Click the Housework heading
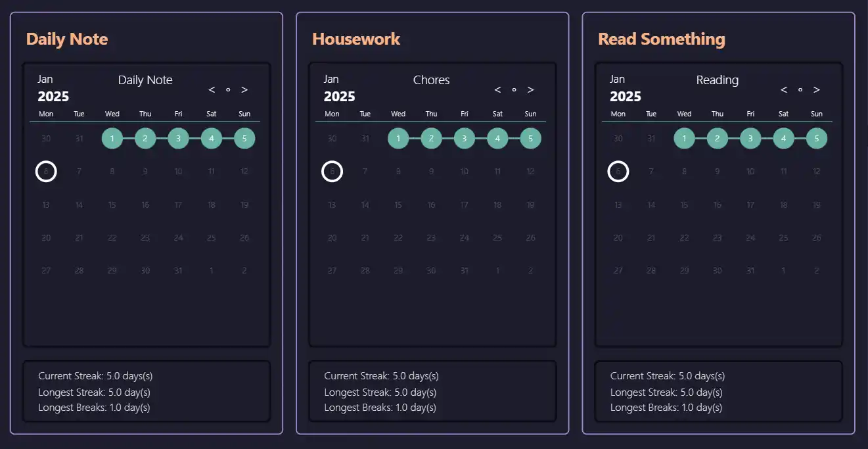This screenshot has width=868, height=449. click(x=356, y=39)
